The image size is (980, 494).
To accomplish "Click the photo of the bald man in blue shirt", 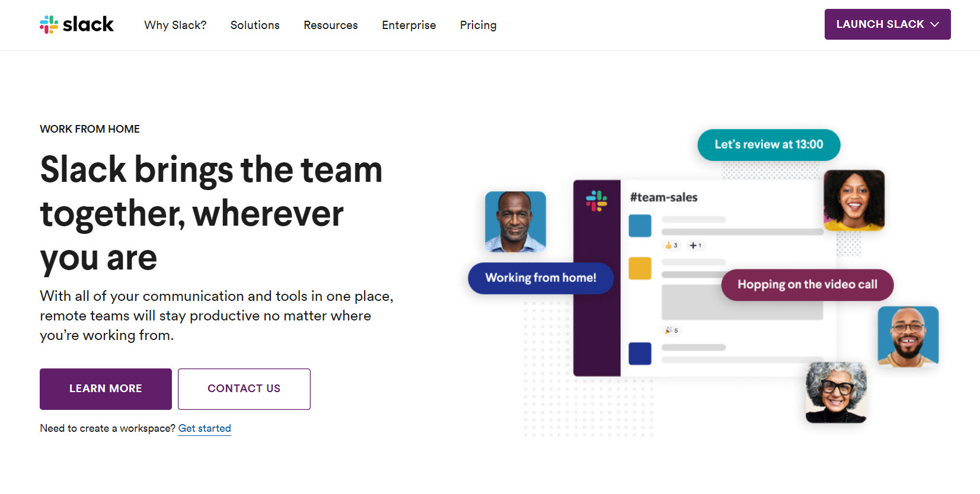I will [515, 222].
